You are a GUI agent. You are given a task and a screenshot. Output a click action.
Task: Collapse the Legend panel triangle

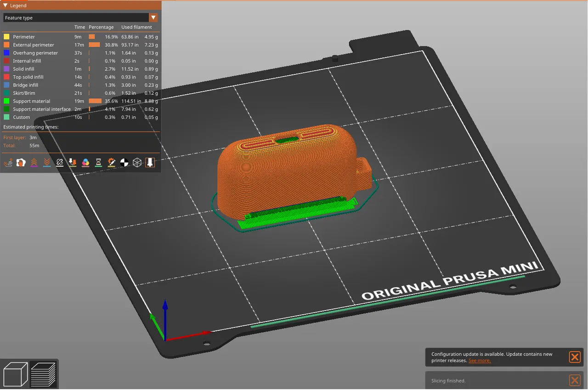[x=6, y=6]
